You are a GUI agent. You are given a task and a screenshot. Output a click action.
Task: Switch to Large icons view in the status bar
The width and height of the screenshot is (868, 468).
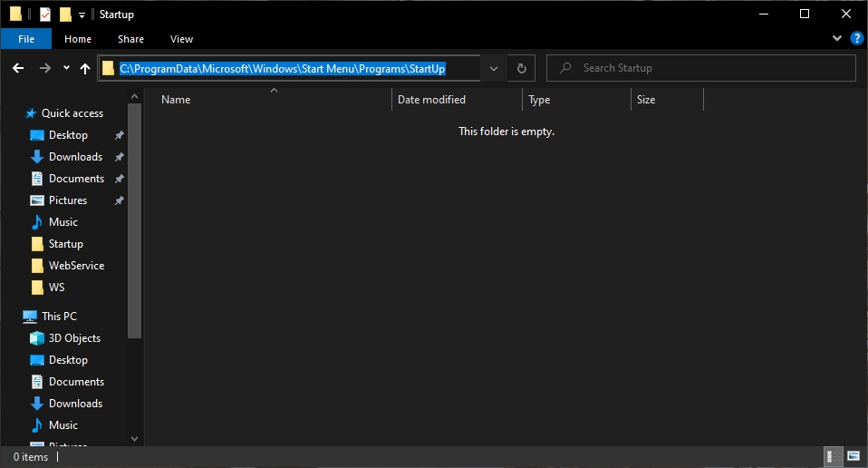click(x=853, y=456)
